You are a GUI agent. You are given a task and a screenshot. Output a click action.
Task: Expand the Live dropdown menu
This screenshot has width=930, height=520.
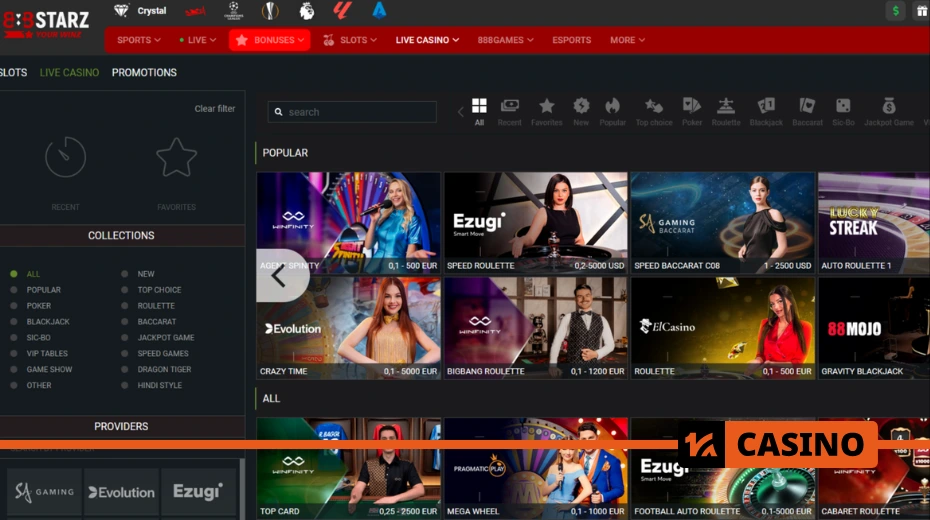coord(198,40)
